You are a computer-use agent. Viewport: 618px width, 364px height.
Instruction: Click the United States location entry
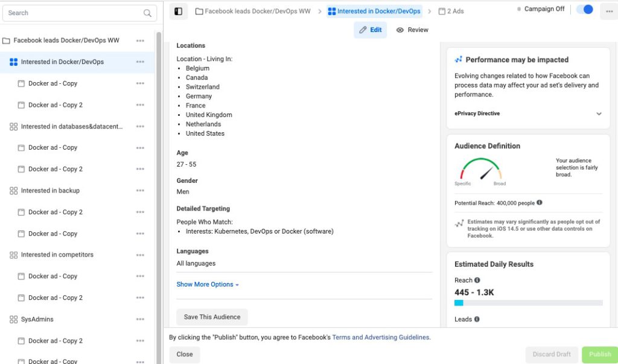click(205, 133)
